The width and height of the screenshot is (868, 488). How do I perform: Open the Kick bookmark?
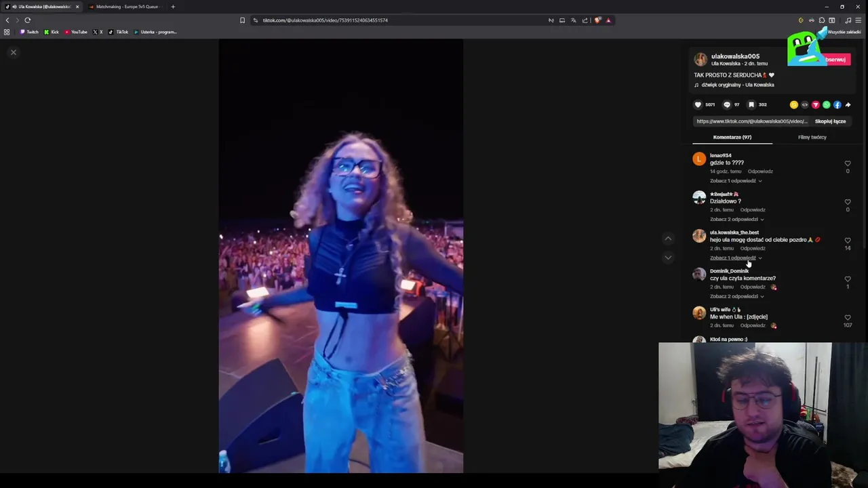click(52, 32)
